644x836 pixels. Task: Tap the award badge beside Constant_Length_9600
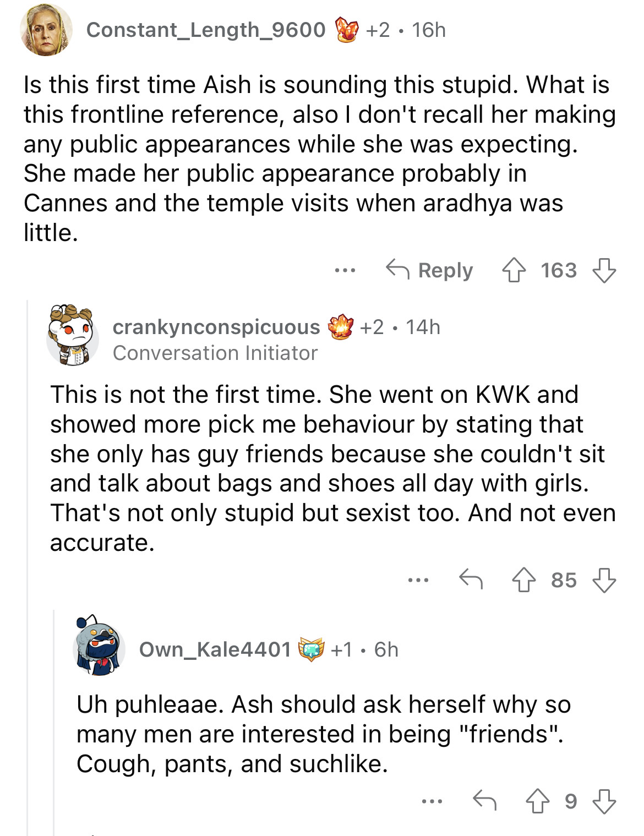point(347,30)
